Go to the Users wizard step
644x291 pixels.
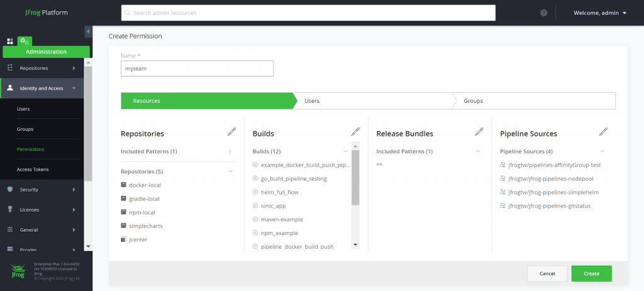pos(374,101)
